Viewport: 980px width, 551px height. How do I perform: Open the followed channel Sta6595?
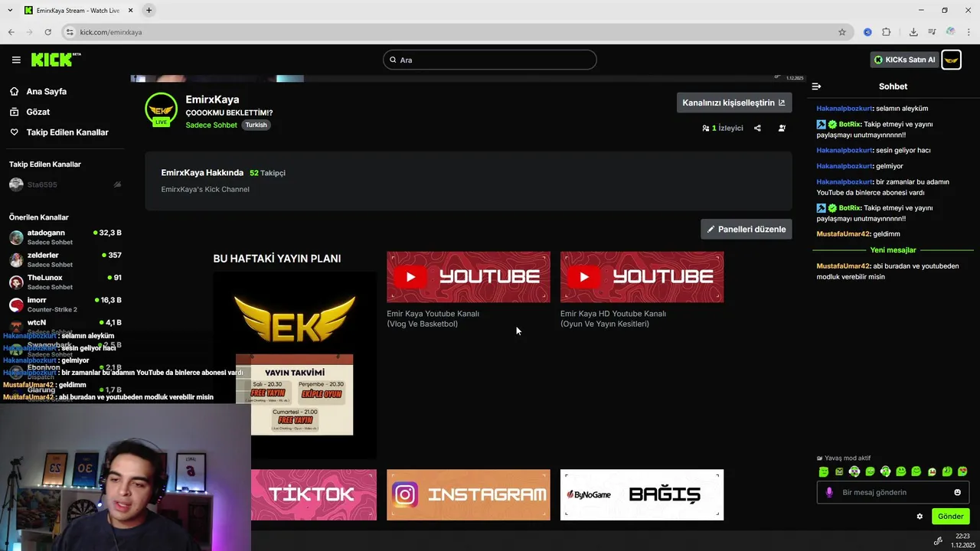65,184
